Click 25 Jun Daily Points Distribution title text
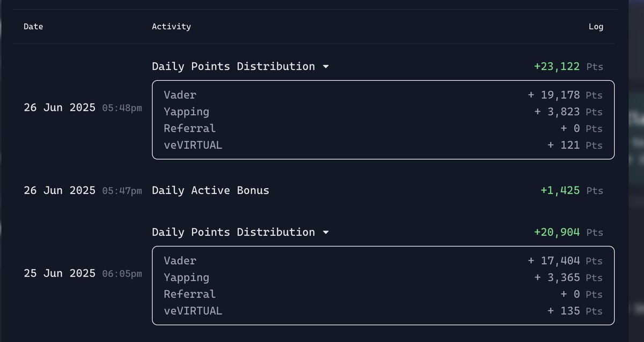The height and width of the screenshot is (342, 644). (233, 232)
